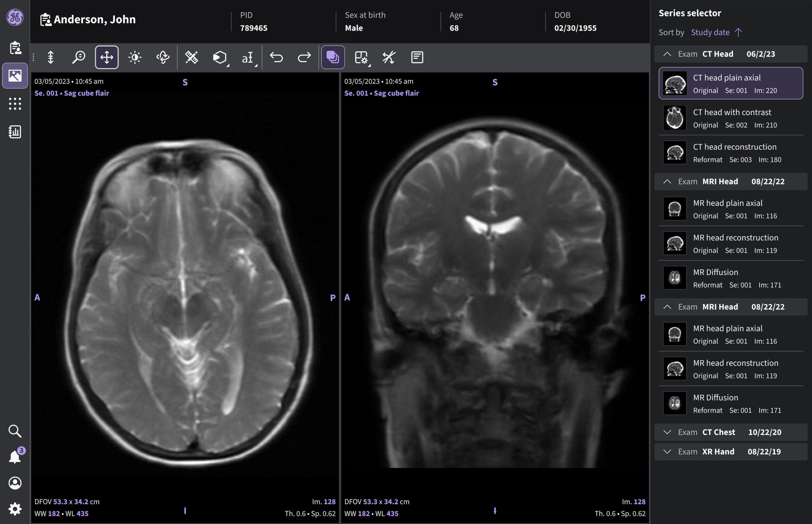Click the Sex at birth value Male

point(354,28)
